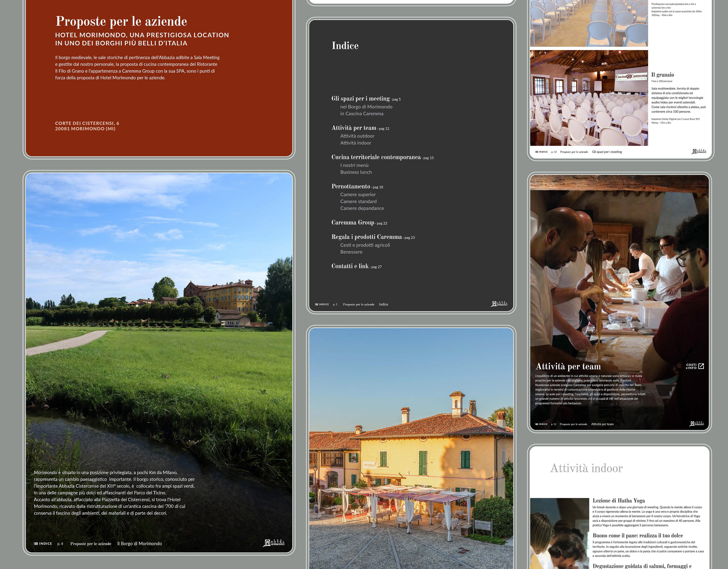Select 'Benessere' index sub-entry
728x569 pixels.
[351, 252]
